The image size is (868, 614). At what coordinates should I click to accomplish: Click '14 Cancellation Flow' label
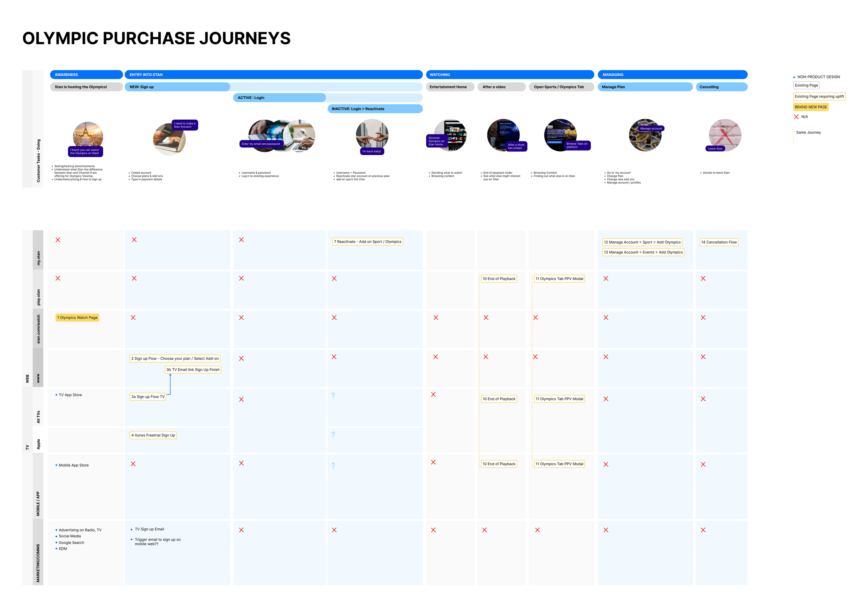coord(719,242)
